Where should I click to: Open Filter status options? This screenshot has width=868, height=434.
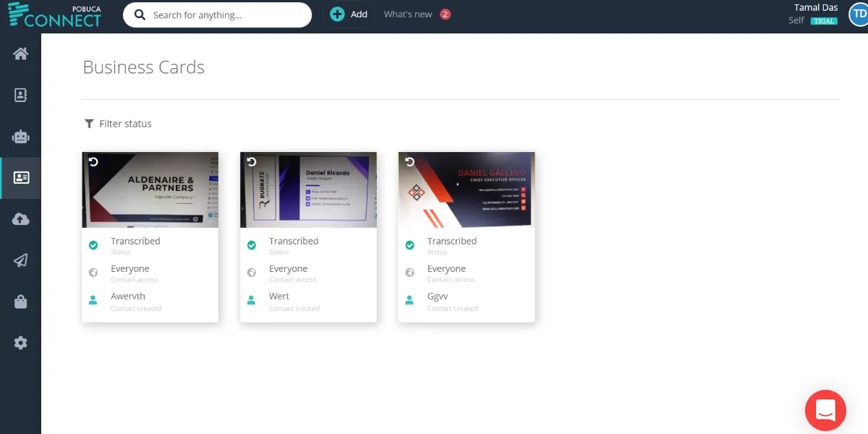(x=125, y=124)
